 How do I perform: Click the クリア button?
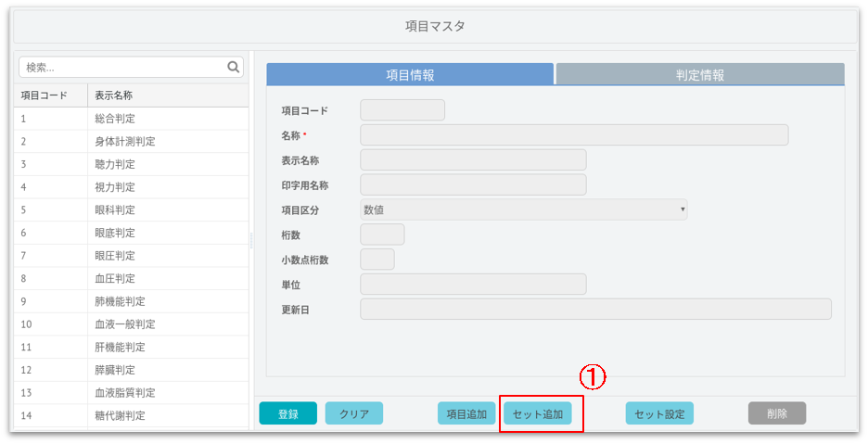pos(353,413)
